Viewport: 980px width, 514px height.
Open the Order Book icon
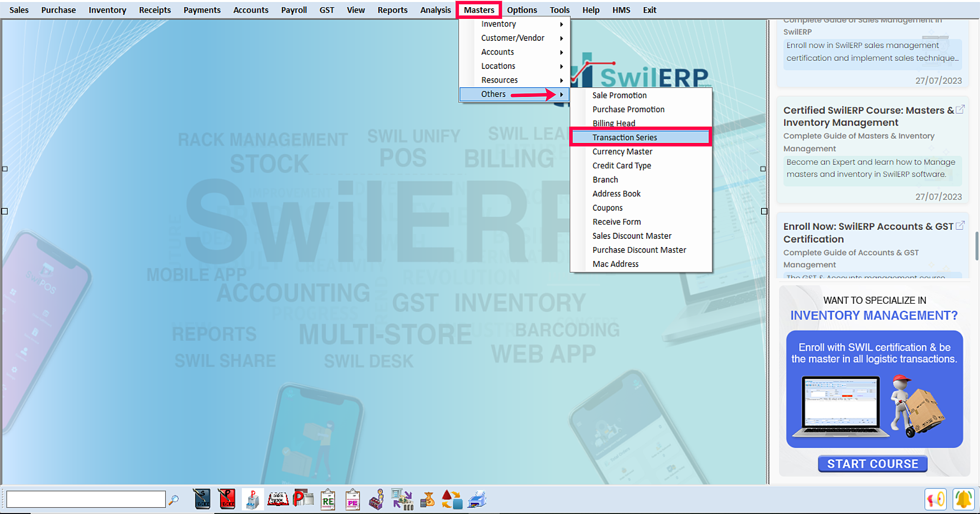click(x=278, y=499)
